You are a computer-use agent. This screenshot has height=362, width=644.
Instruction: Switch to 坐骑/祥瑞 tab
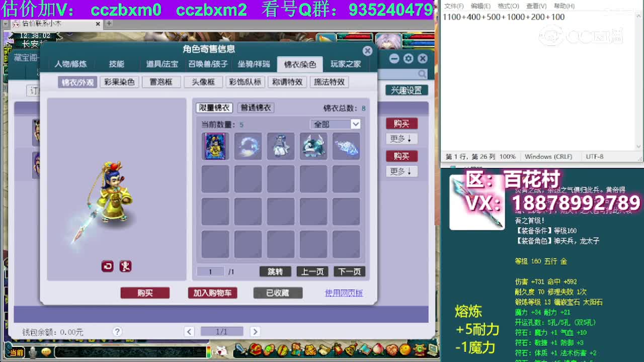click(x=254, y=64)
